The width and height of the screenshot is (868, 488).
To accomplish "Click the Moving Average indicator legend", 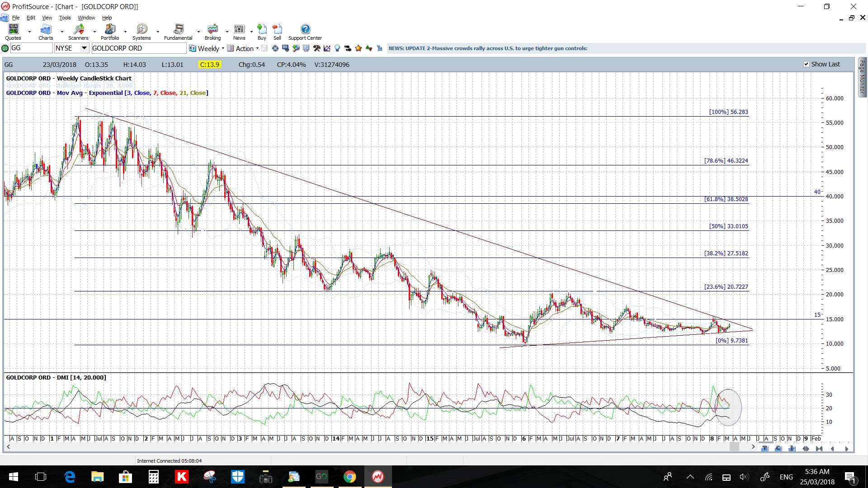I will [107, 93].
